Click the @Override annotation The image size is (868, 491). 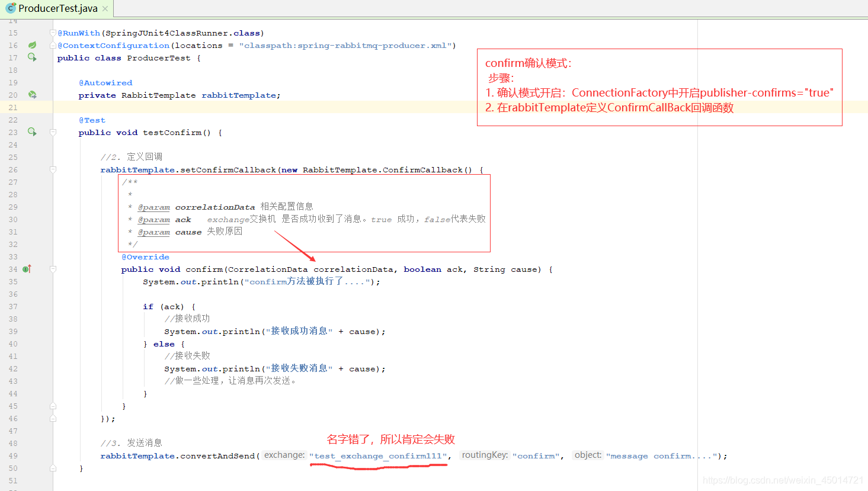145,257
